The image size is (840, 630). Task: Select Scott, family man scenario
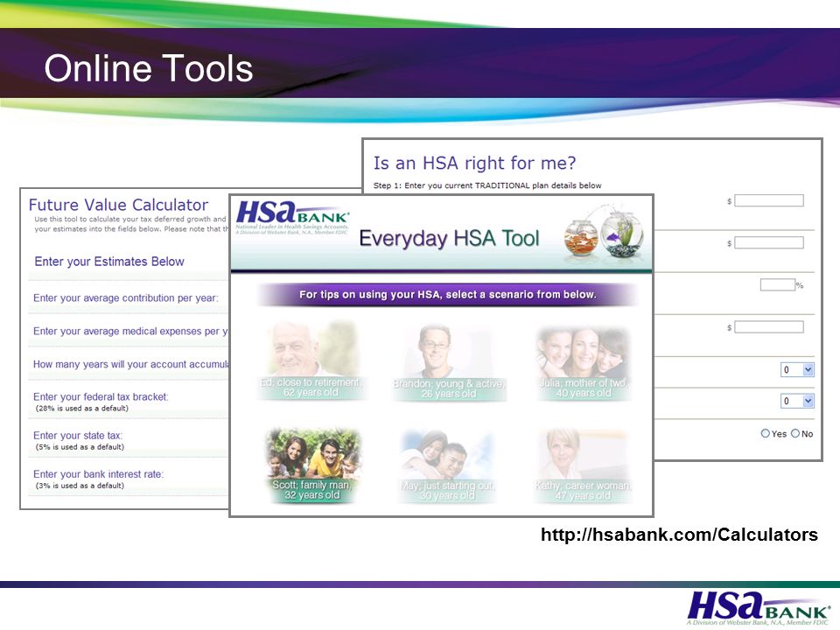[x=312, y=465]
